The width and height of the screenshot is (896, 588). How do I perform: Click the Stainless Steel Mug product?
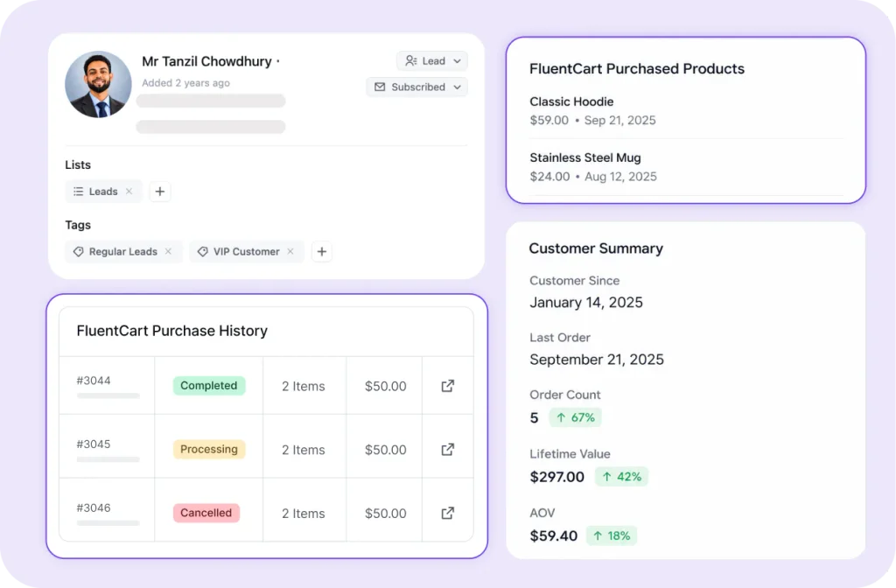point(585,157)
